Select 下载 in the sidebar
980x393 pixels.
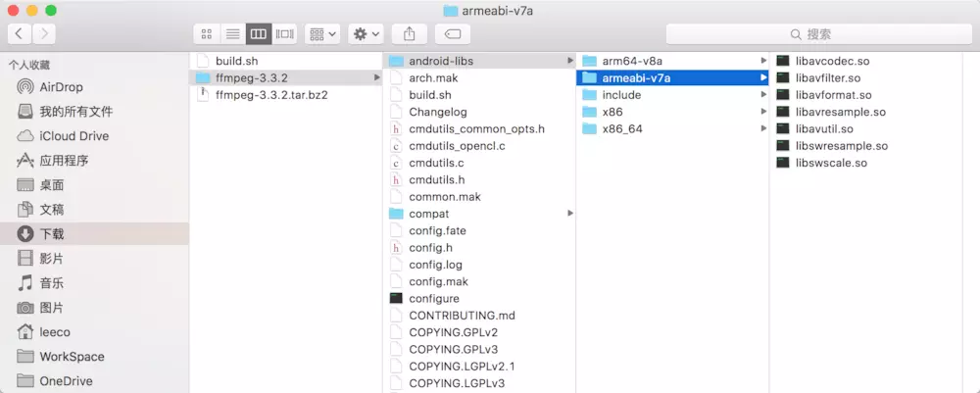tap(94, 233)
